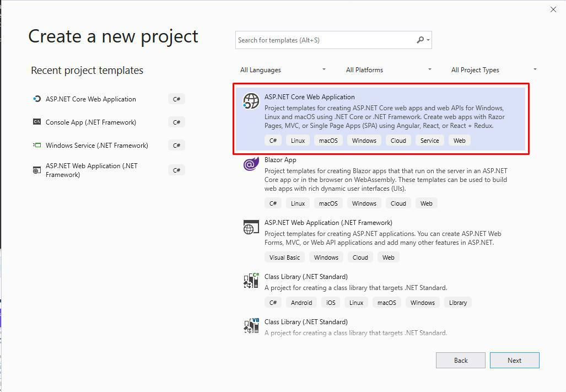Click recent ASP.NET Web Application icon
566x392 pixels.
pos(37,170)
